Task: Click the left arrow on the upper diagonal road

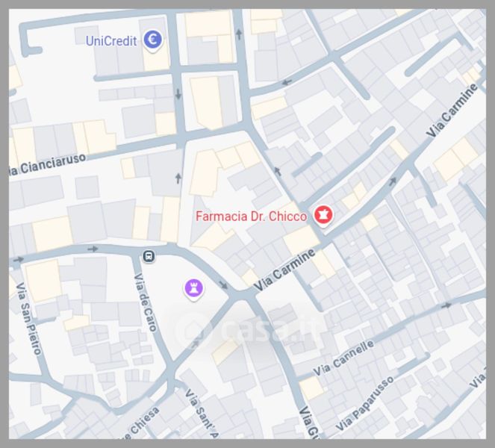Action: pos(287,82)
